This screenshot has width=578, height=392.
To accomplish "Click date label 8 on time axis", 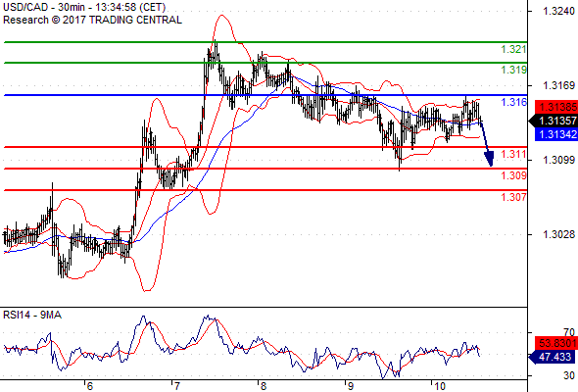I will [x=264, y=386].
